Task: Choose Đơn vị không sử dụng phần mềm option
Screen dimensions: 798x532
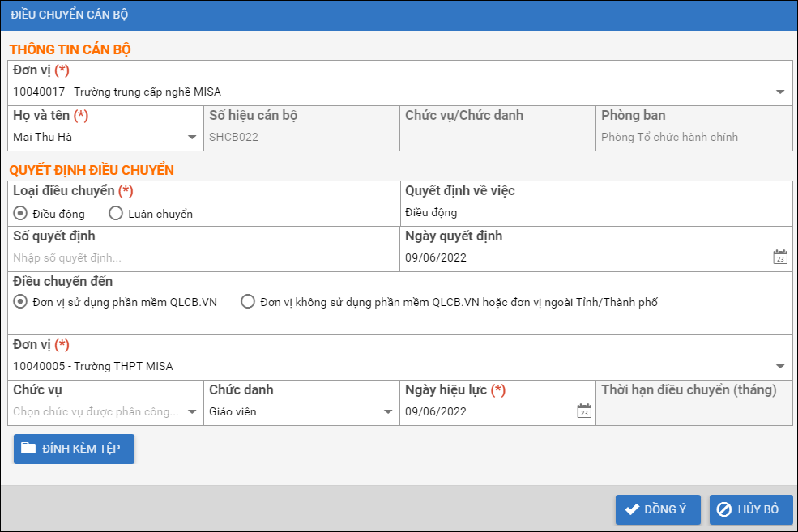Action: (x=248, y=302)
